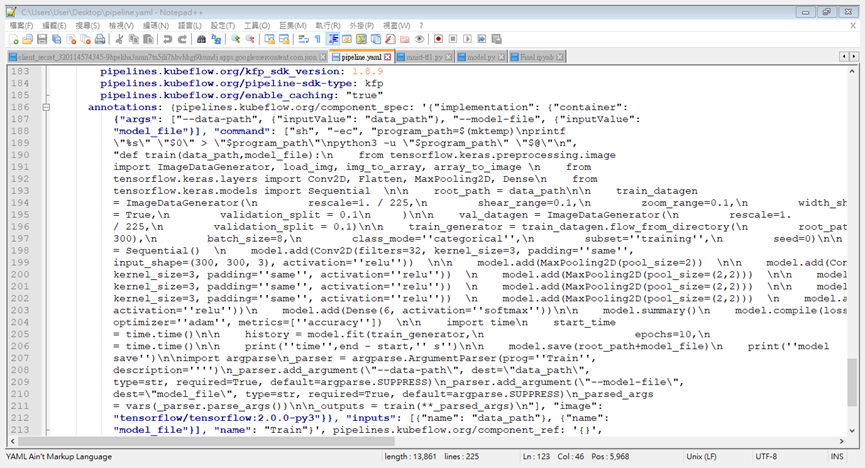
Task: Redo the last undone edit
Action: (x=182, y=39)
